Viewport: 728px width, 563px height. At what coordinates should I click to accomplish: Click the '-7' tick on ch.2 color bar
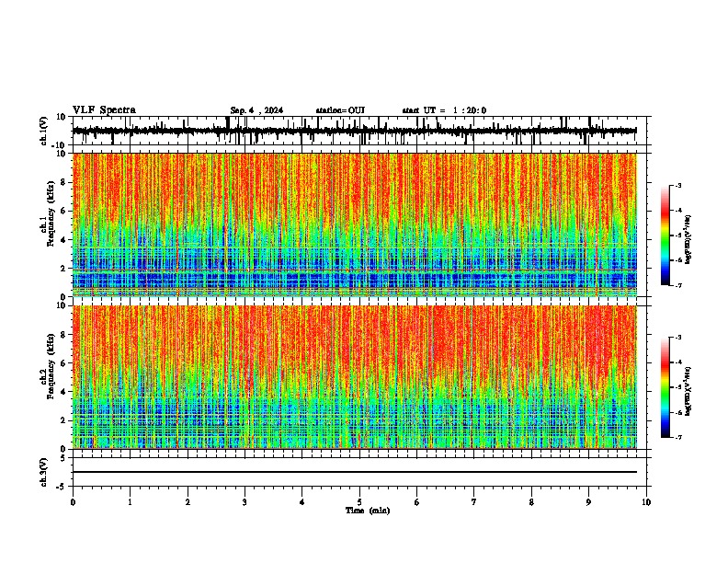coord(677,438)
